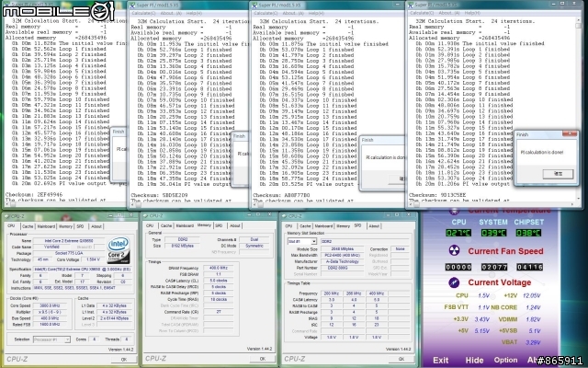The height and width of the screenshot is (368, 588).
Task: Click title bar icon of CPU-Z window showing CPU tab
Action: (9, 216)
